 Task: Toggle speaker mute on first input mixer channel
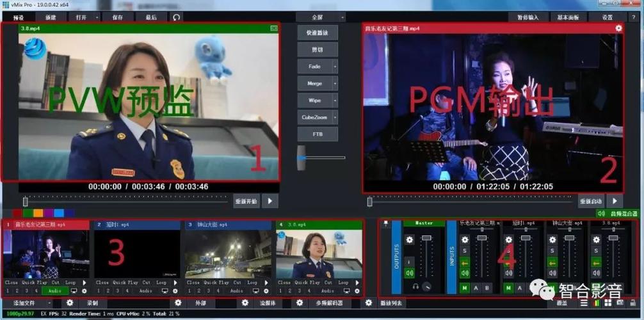tap(465, 273)
